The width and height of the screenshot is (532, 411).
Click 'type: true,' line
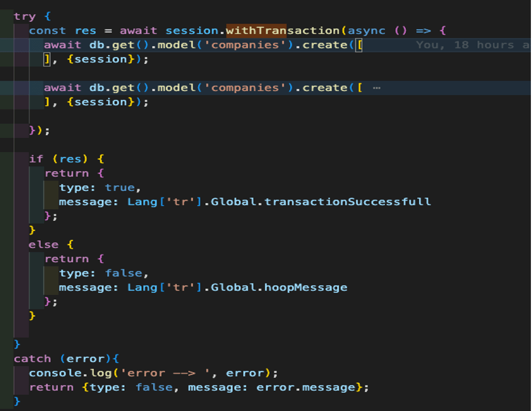click(x=100, y=188)
